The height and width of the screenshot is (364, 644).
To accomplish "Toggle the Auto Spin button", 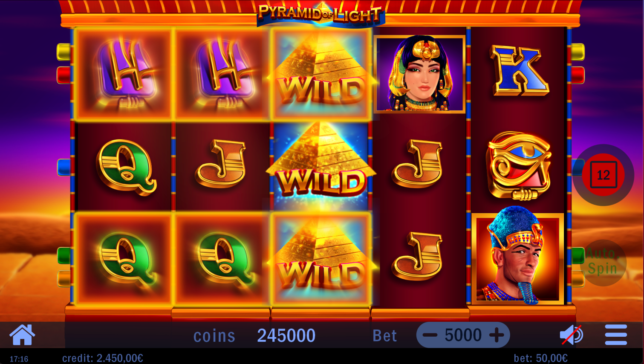I will click(x=602, y=262).
